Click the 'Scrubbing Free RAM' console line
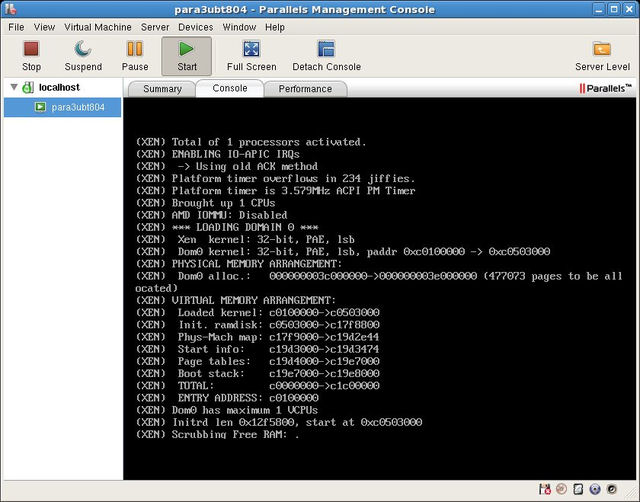This screenshot has height=502, width=640. coord(218,435)
